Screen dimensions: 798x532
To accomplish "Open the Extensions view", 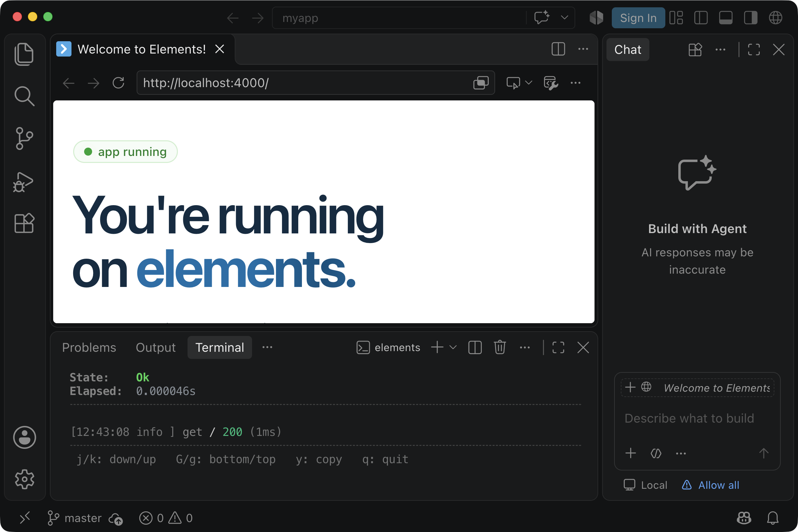I will [x=24, y=223].
